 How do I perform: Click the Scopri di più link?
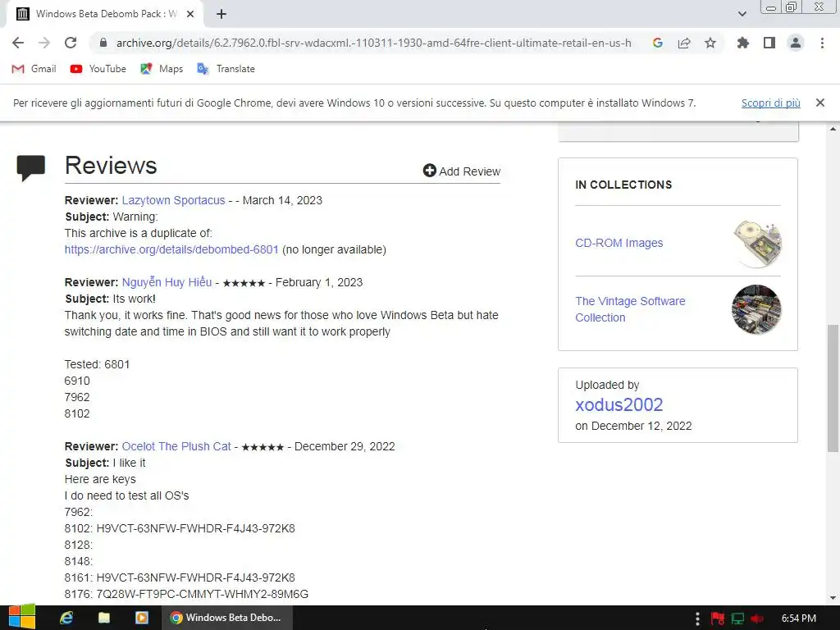pos(771,103)
